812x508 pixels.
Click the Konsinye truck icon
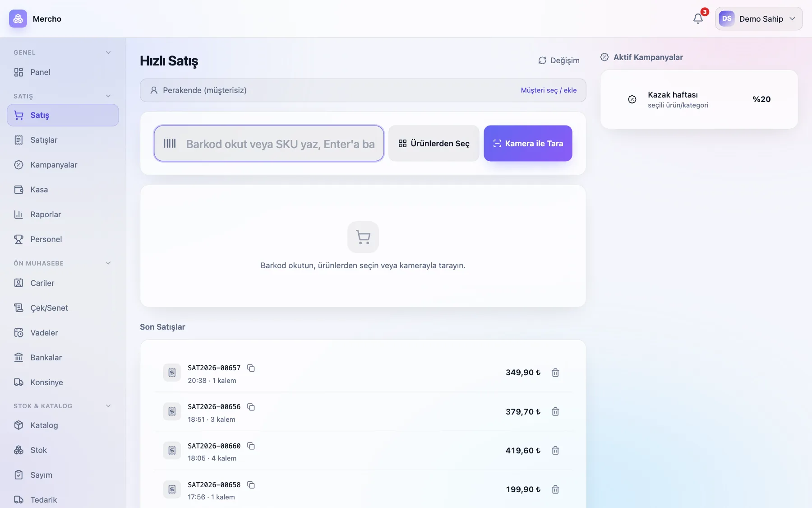pos(18,382)
